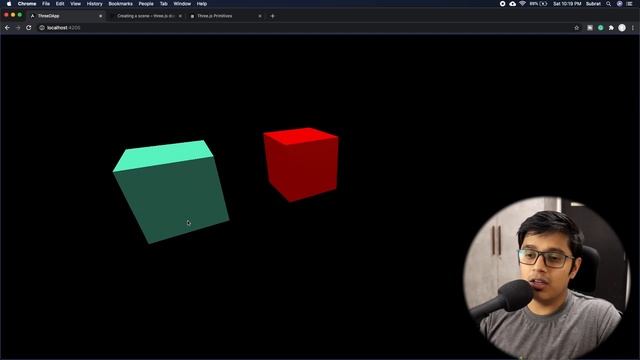This screenshot has width=640, height=360.
Task: Click the Subrat user name in menu bar
Action: tap(593, 4)
